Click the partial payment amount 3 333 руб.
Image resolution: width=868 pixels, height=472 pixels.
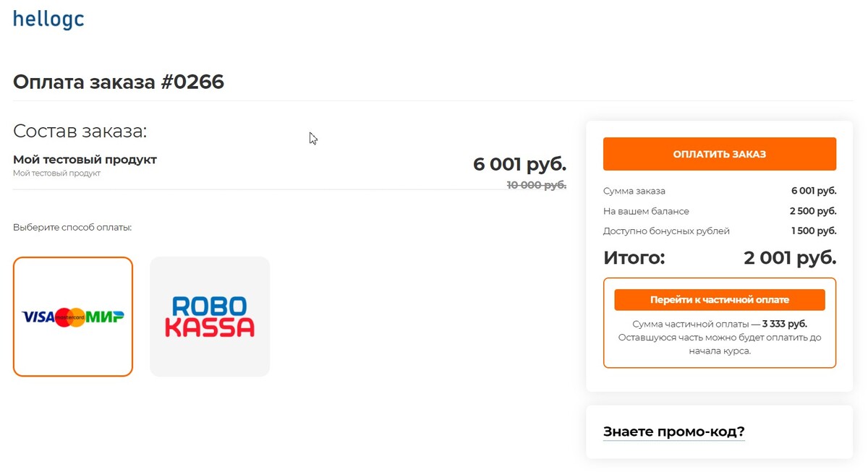[785, 324]
